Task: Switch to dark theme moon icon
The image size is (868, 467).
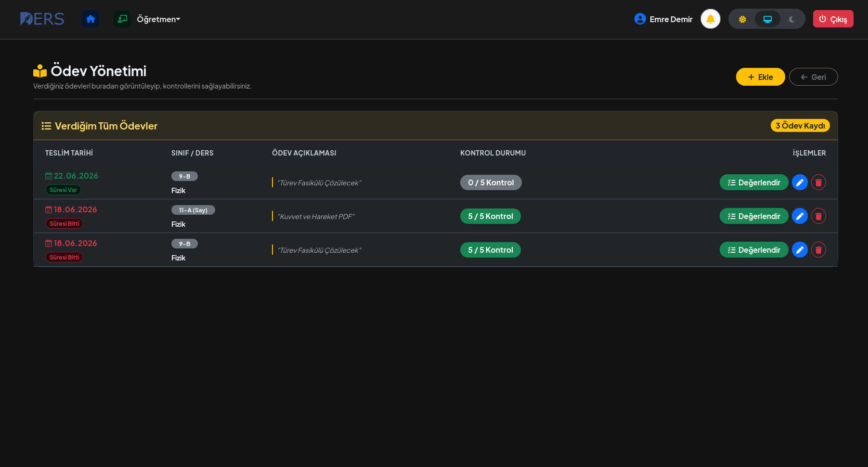Action: tap(791, 19)
